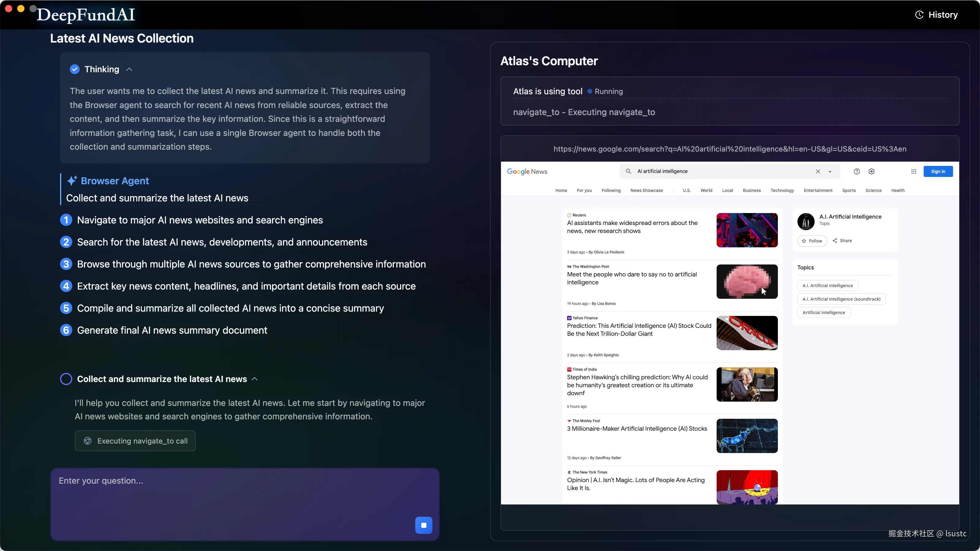
Task: Toggle the Thinking completed checkmark
Action: [x=74, y=69]
